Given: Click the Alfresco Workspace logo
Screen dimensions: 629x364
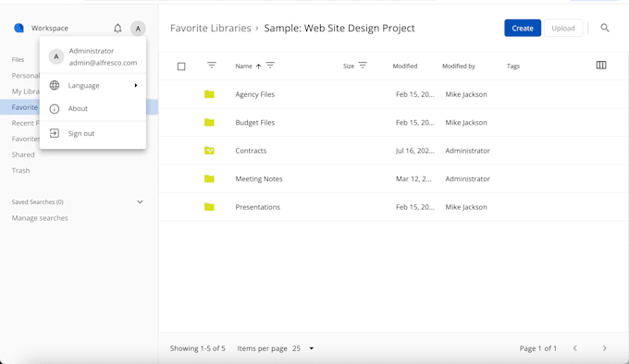Looking at the screenshot, I should [x=18, y=28].
